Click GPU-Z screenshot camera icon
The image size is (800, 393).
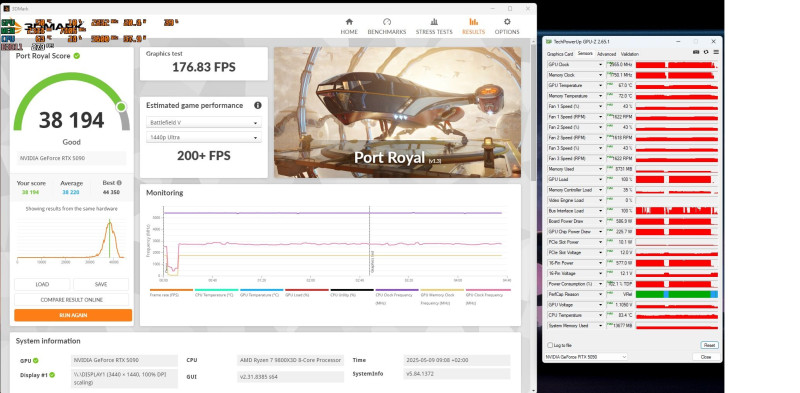pos(695,52)
